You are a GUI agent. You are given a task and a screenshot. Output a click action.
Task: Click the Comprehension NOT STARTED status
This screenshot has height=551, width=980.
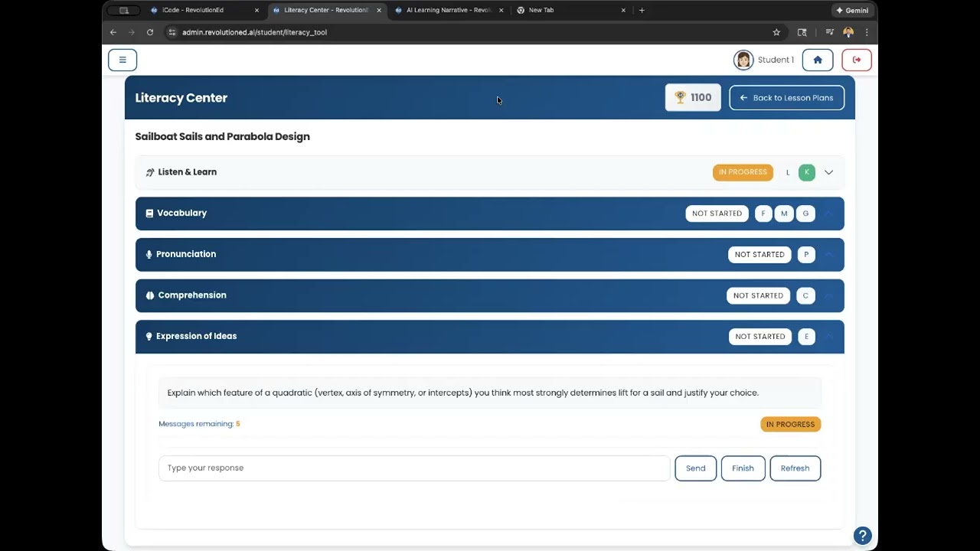[x=758, y=295]
